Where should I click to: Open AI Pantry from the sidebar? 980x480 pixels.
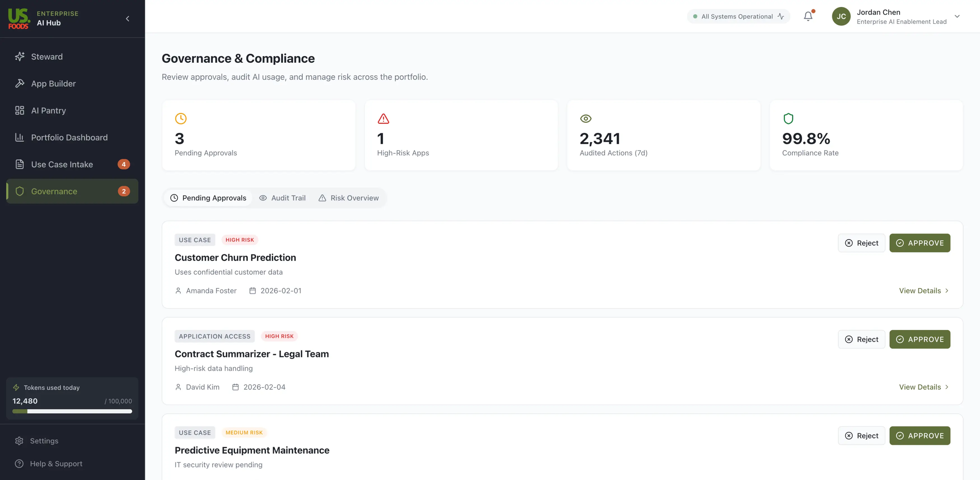click(x=49, y=110)
